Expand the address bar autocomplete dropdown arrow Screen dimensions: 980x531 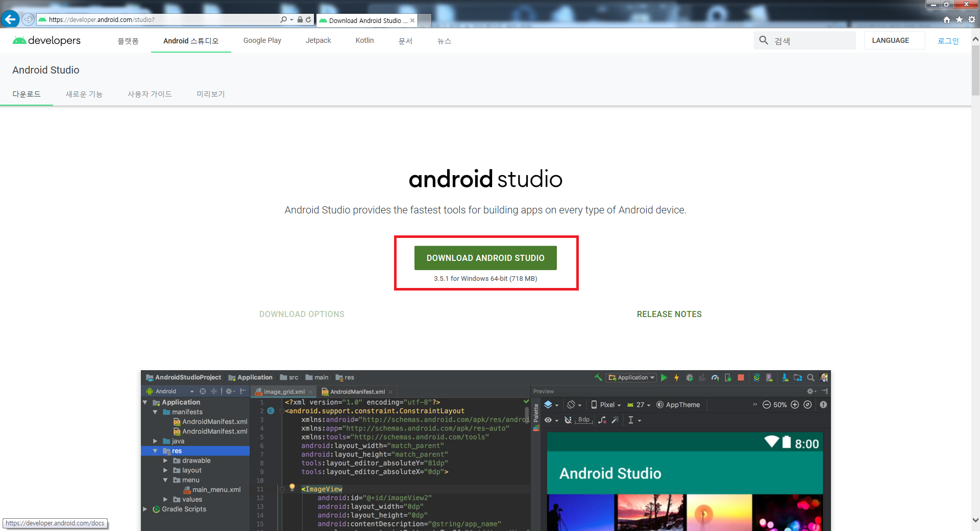point(291,19)
